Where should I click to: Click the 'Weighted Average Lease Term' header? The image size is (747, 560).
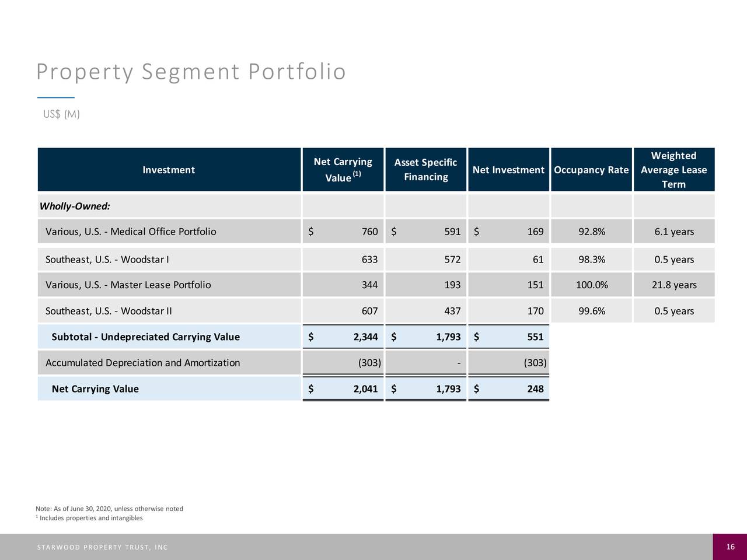tap(674, 170)
